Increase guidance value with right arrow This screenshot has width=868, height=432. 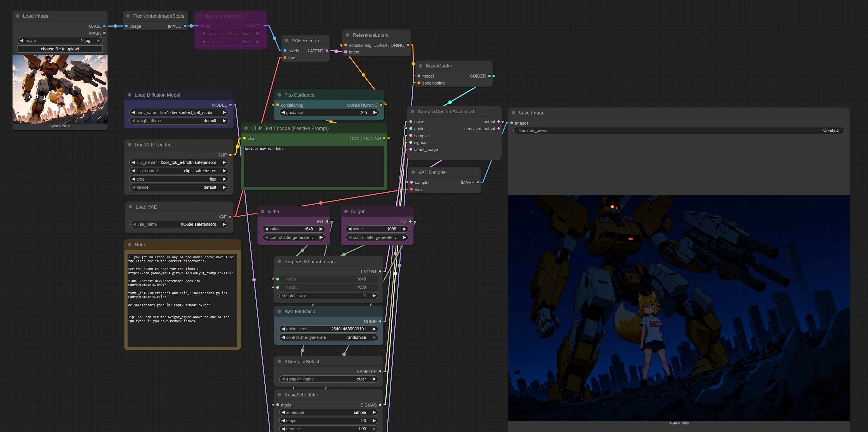point(375,113)
